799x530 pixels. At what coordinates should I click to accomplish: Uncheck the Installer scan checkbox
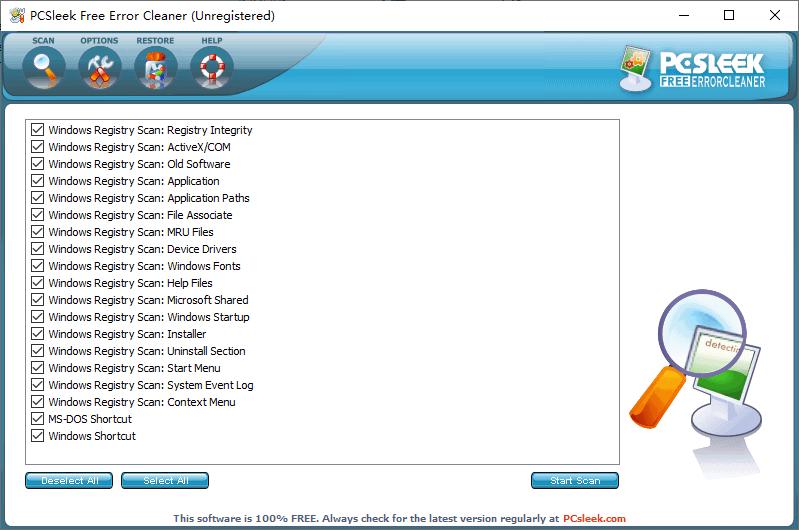pos(37,333)
